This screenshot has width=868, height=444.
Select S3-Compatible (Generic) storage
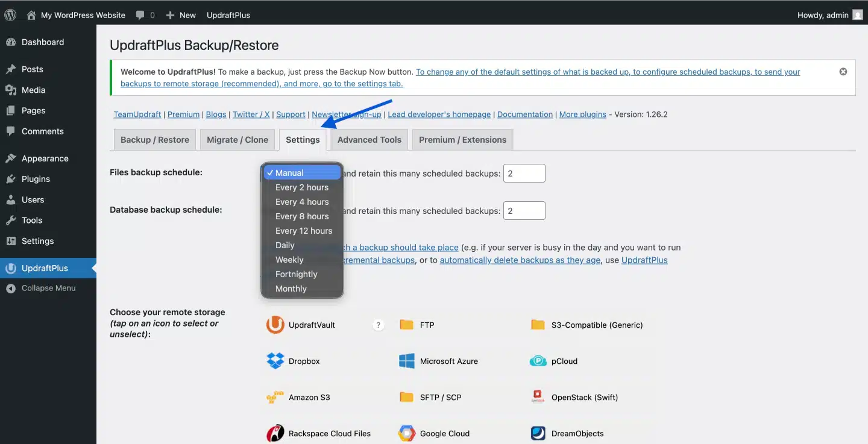click(x=587, y=325)
